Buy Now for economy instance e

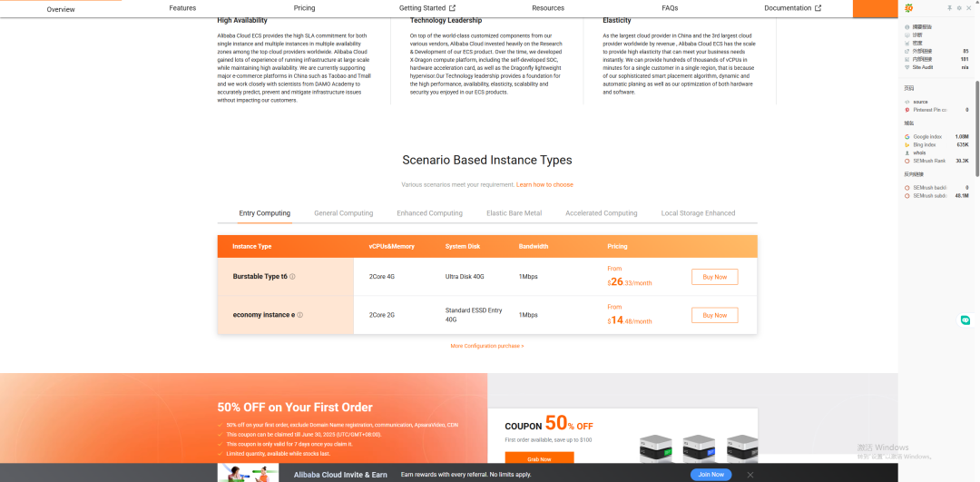tap(714, 315)
